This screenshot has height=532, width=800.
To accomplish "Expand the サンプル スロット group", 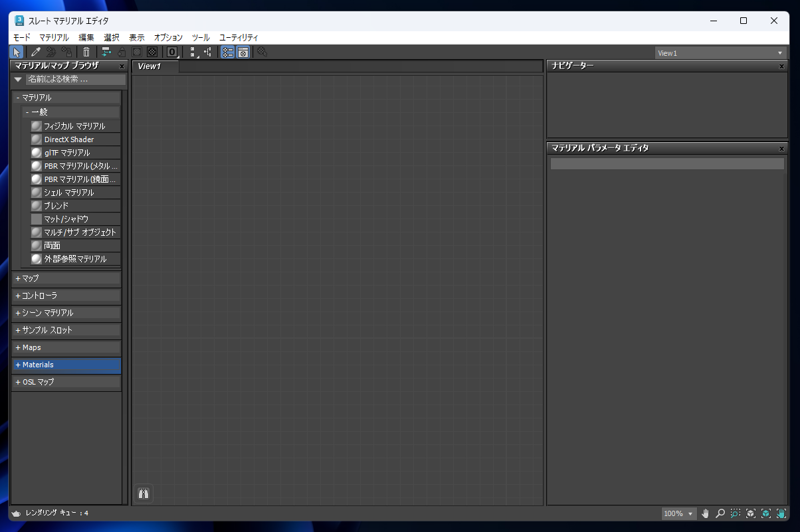I will pyautogui.click(x=66, y=330).
